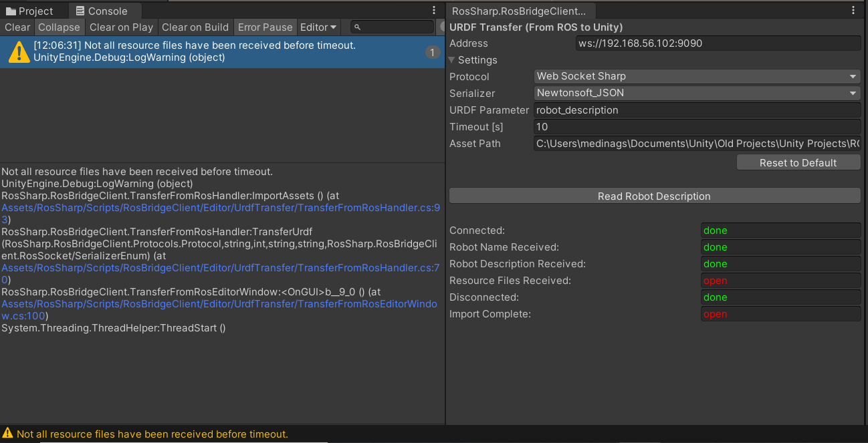Screen dimensions: 868x443
Task: Switch to the Console tab
Action: (104, 10)
